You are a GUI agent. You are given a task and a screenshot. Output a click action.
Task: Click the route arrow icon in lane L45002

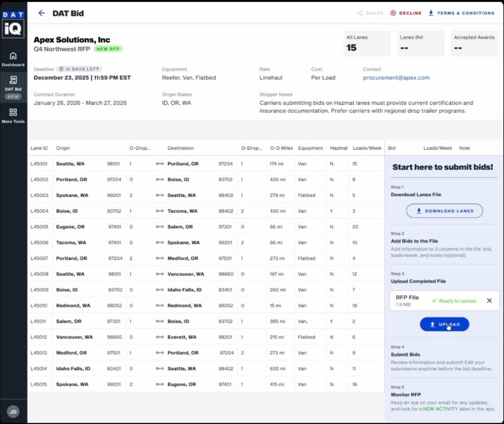click(x=160, y=179)
